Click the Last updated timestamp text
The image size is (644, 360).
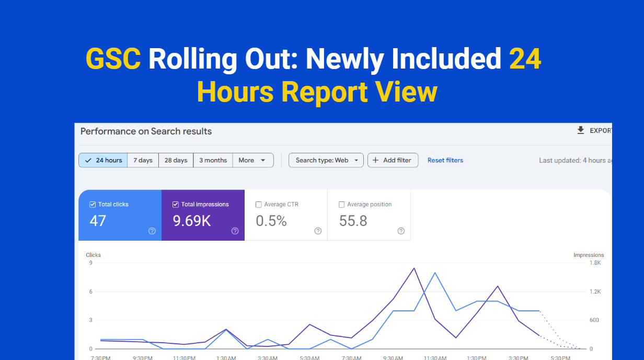576,160
